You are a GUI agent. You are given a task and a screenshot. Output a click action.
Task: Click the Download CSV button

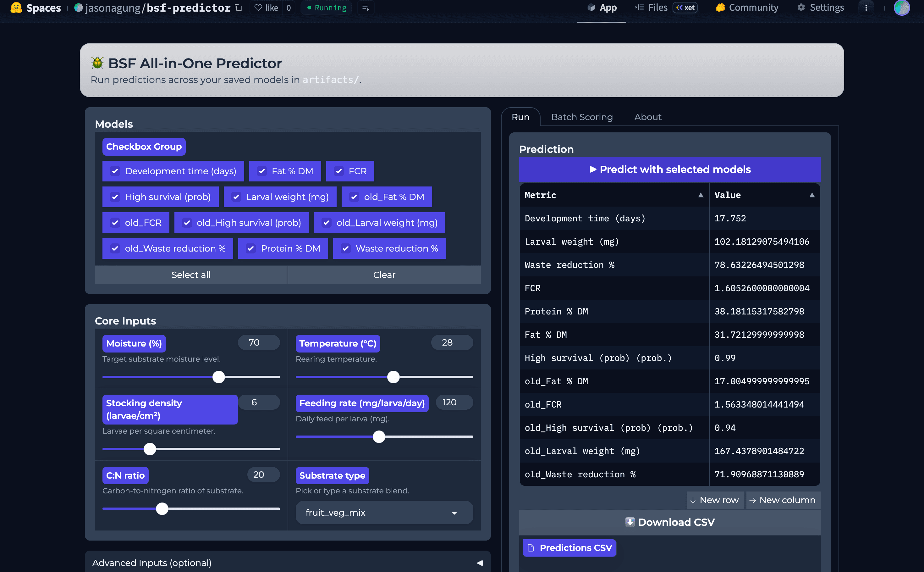tap(669, 522)
